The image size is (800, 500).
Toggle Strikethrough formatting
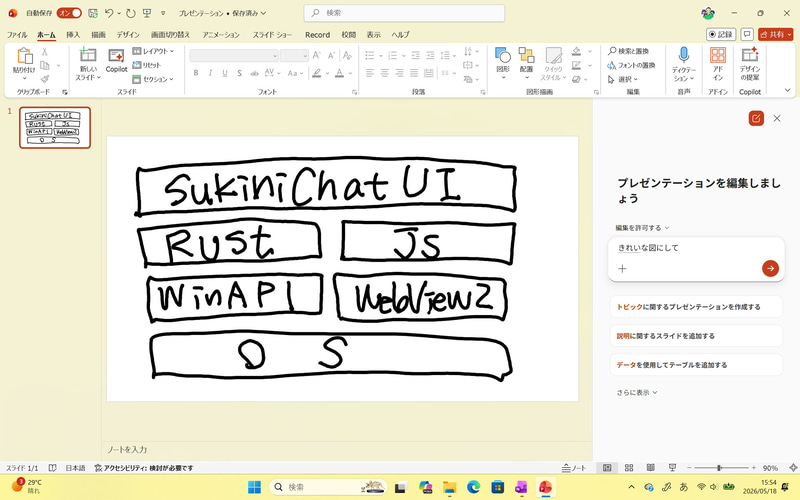[254, 73]
